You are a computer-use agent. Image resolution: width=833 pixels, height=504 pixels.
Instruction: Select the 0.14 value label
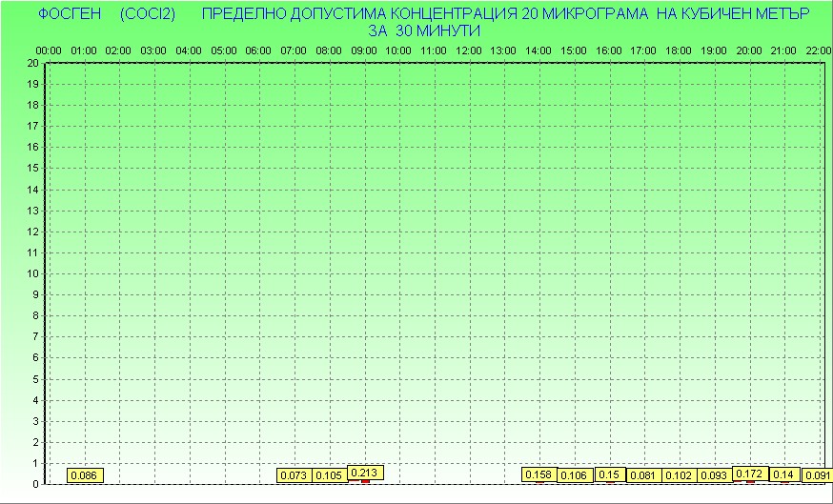pos(783,474)
